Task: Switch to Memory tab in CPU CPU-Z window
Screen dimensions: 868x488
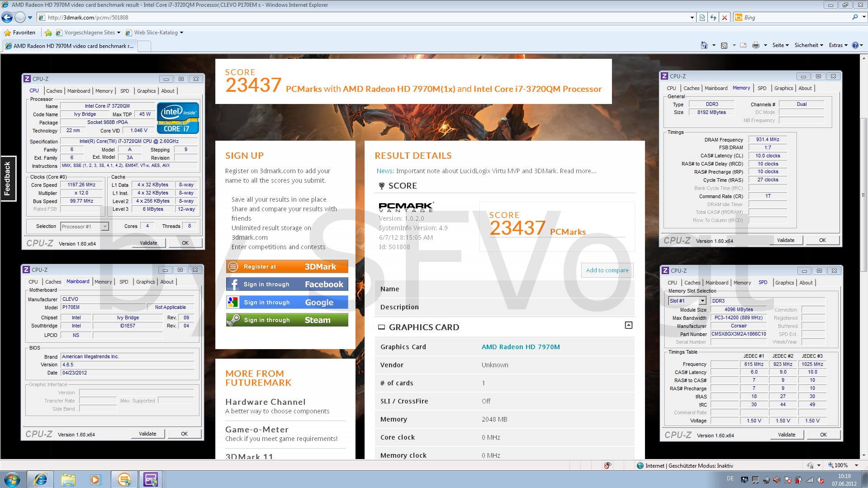Action: [104, 91]
